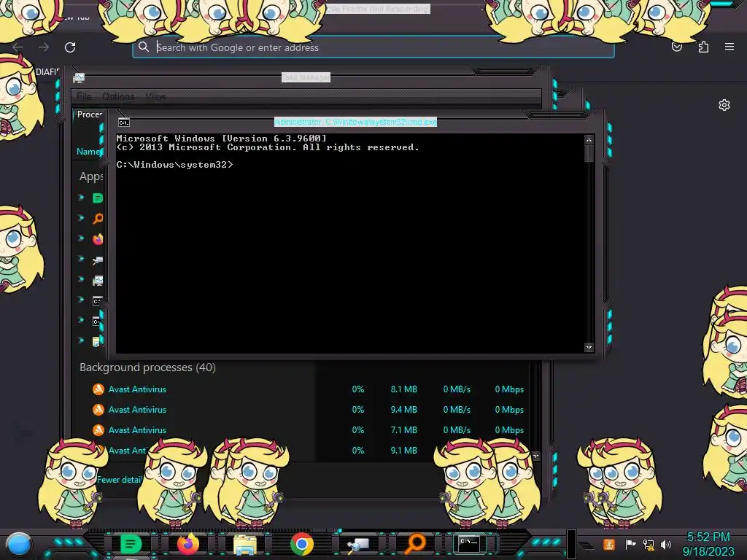
Task: Select the Processes tab in Task Manager
Action: (90, 114)
